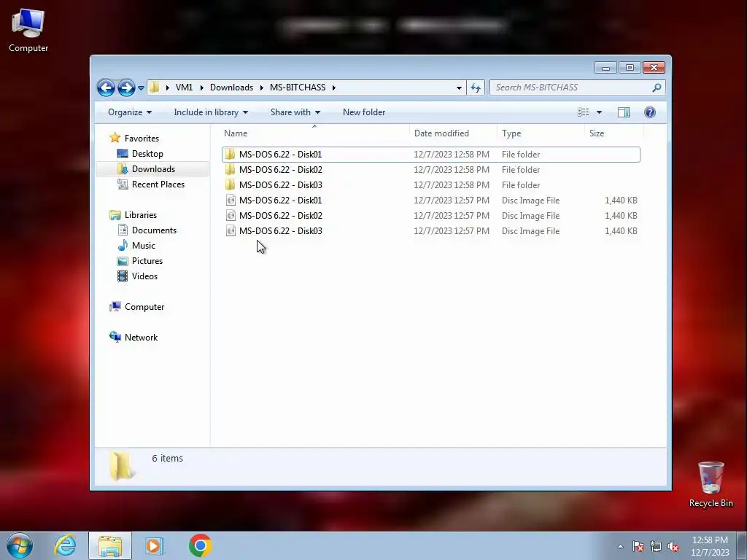The width and height of the screenshot is (747, 560).
Task: Open the Include in library menu
Action: pyautogui.click(x=211, y=112)
